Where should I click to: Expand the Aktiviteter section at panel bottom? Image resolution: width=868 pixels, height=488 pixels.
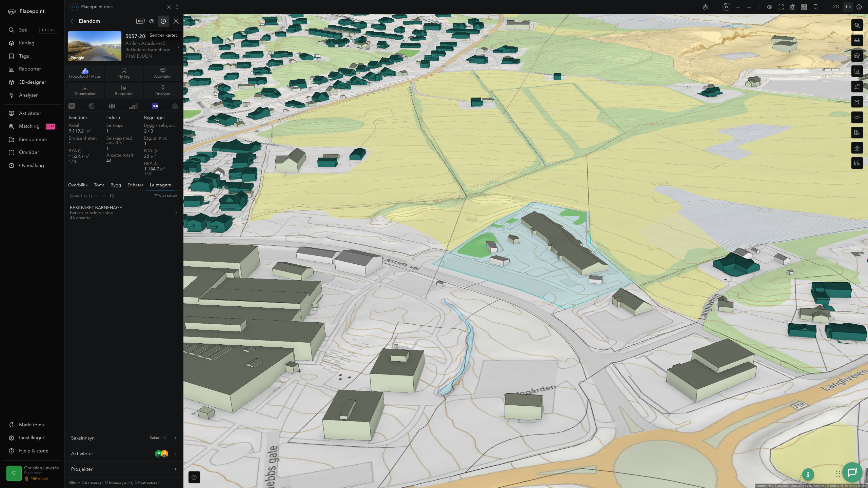coord(124,453)
